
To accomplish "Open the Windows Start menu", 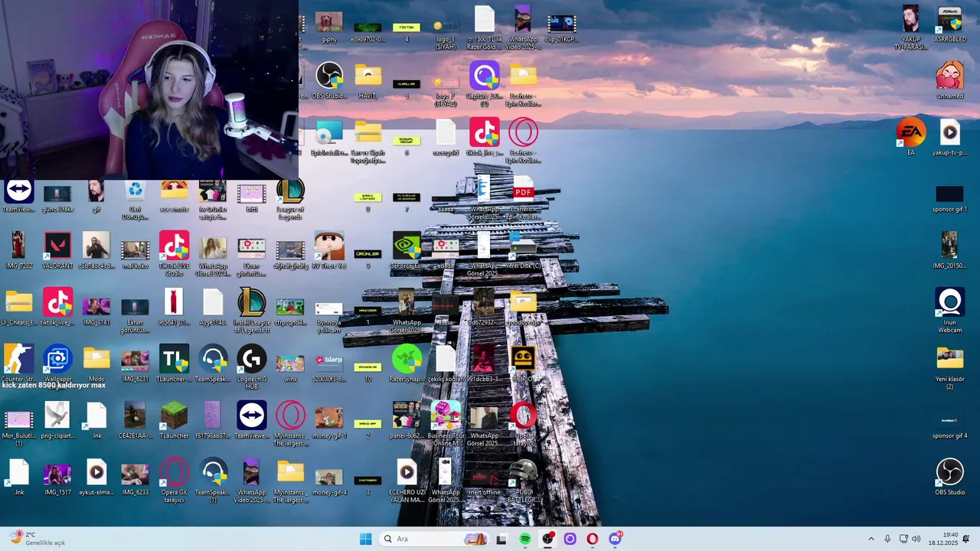I will [365, 539].
